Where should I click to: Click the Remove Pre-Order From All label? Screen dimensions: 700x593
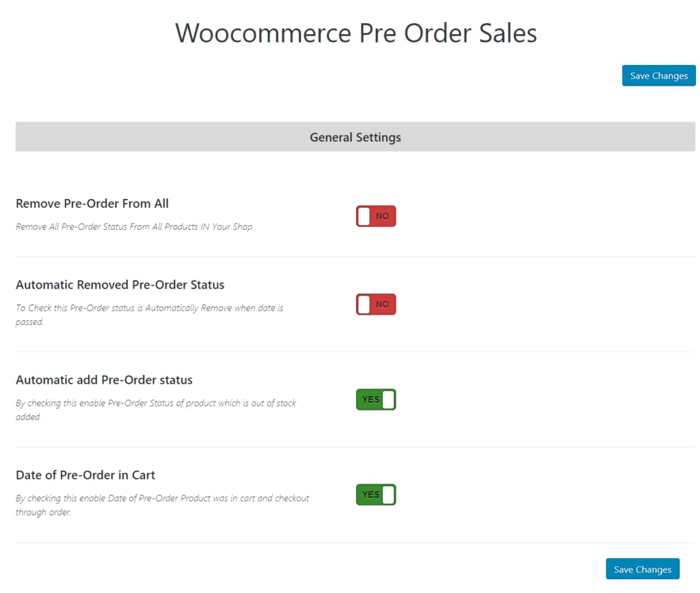(x=92, y=203)
